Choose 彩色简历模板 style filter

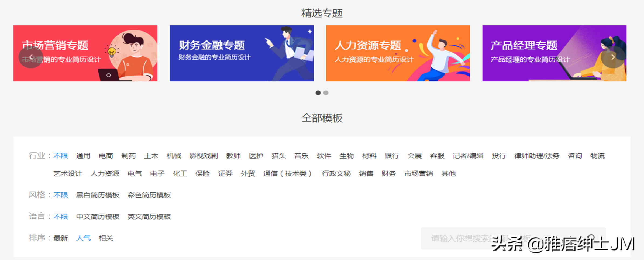(x=149, y=195)
